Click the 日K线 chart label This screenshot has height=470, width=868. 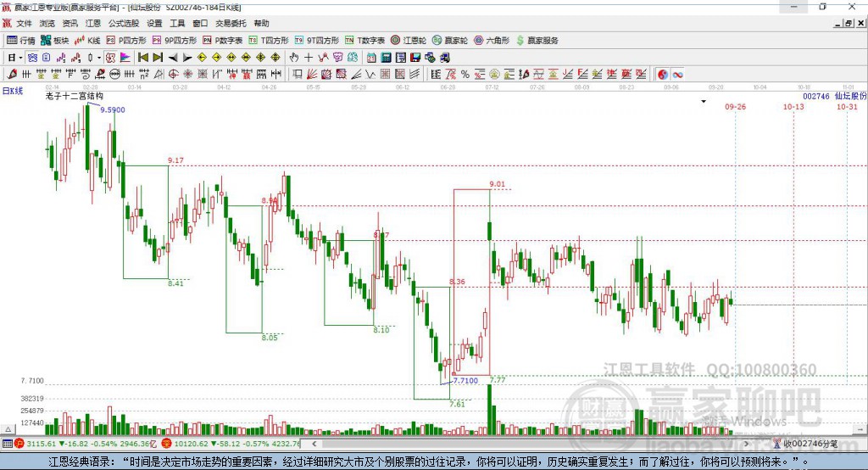coord(13,91)
